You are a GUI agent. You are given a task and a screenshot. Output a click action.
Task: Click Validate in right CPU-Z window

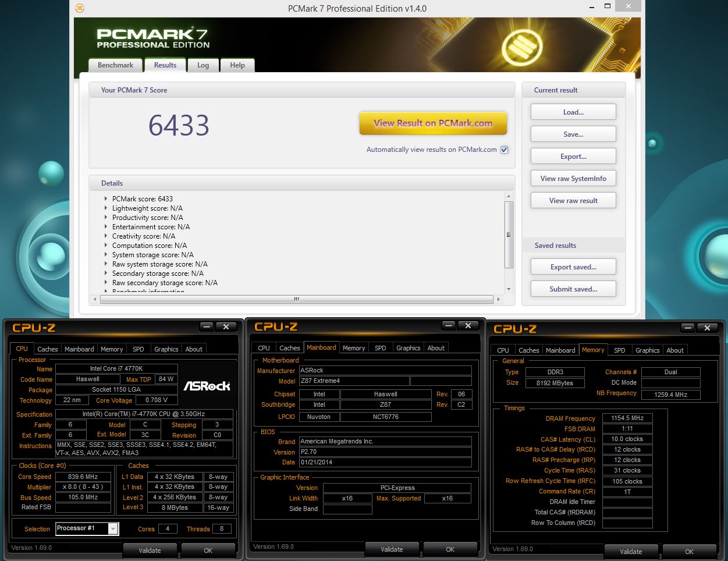631,552
